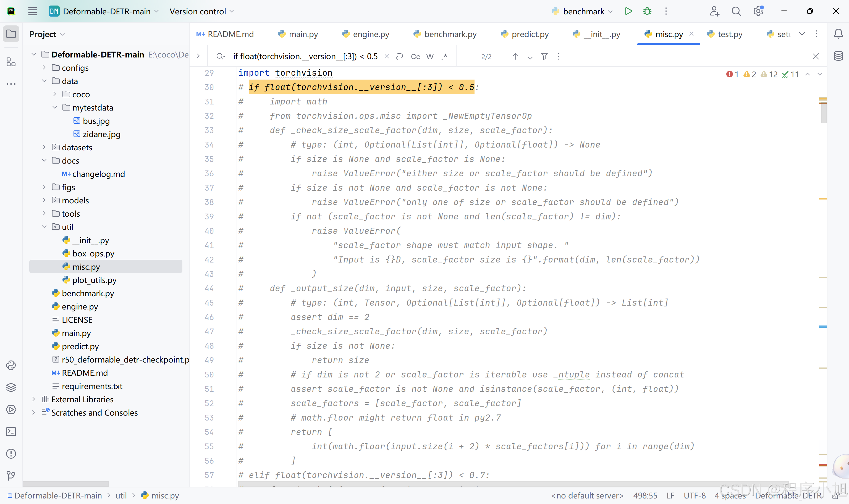849x504 pixels.
Task: Expand the configs folder
Action: [44, 68]
